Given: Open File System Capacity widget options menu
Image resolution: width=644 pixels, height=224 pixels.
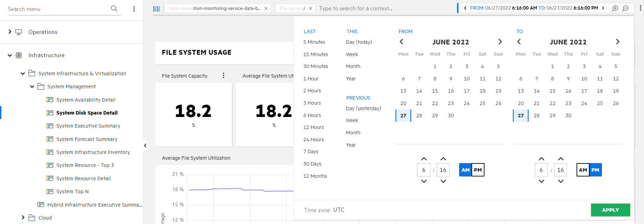Looking at the screenshot, I should (x=224, y=76).
